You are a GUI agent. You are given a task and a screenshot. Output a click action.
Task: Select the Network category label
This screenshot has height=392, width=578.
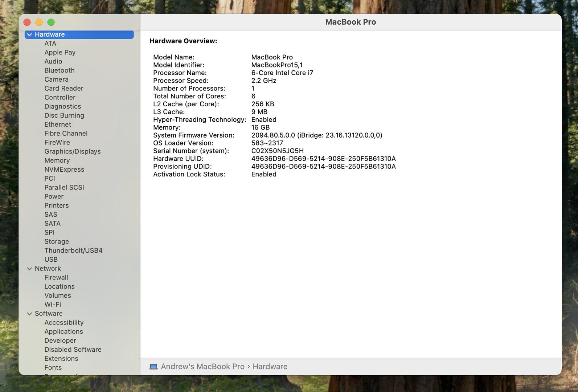click(48, 269)
